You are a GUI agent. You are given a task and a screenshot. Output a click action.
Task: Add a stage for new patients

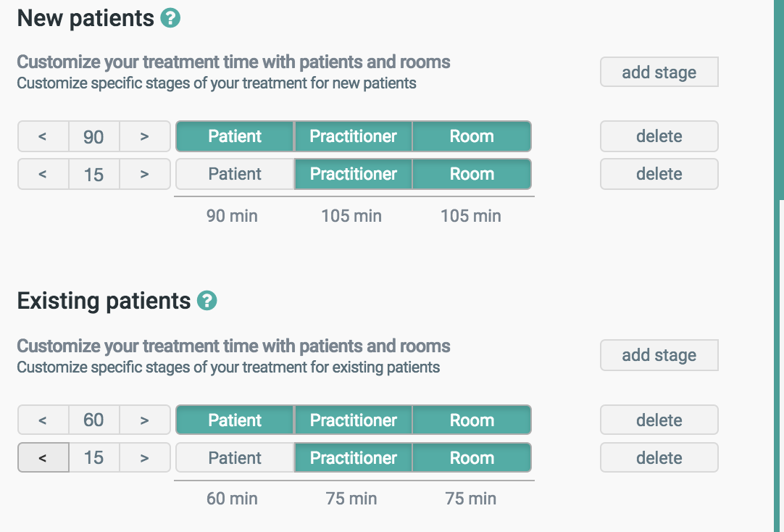[659, 72]
